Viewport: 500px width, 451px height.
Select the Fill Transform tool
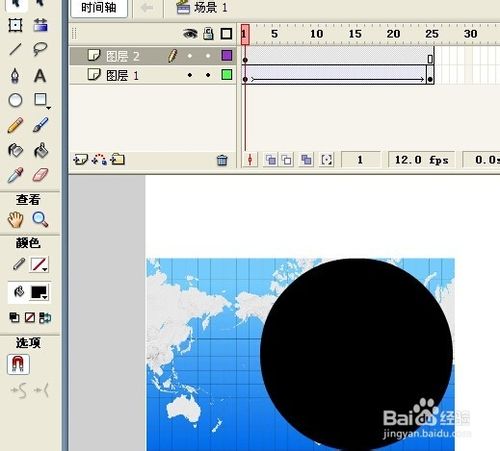click(x=40, y=25)
